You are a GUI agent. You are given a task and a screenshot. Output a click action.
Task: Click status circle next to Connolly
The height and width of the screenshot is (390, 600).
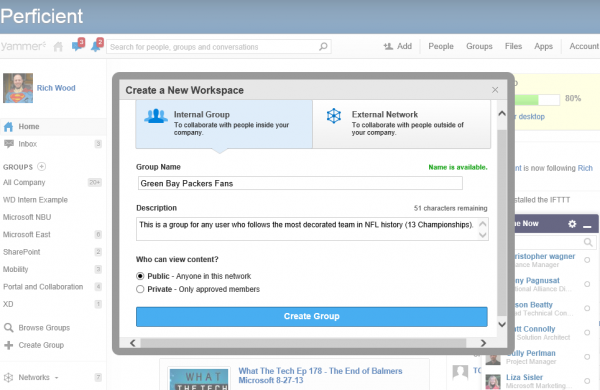click(587, 332)
